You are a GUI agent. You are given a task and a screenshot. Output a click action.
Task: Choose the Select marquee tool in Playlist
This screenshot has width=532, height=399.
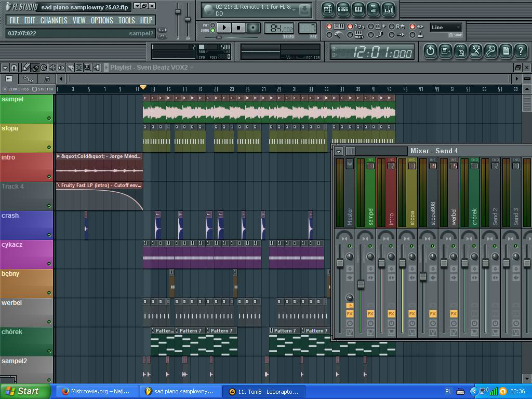point(79,68)
